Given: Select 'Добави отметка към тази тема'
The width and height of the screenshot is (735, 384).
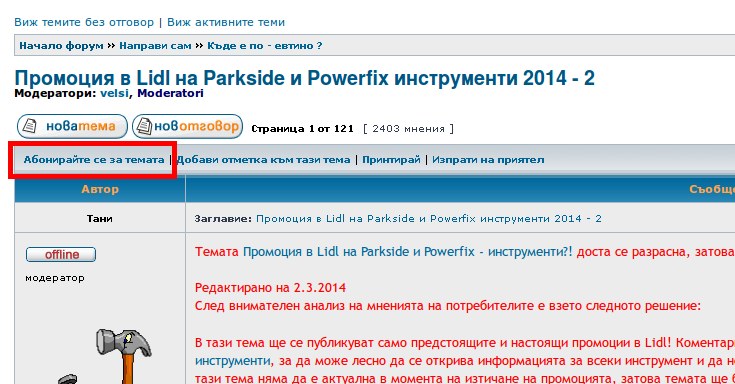Looking at the screenshot, I should tap(263, 160).
